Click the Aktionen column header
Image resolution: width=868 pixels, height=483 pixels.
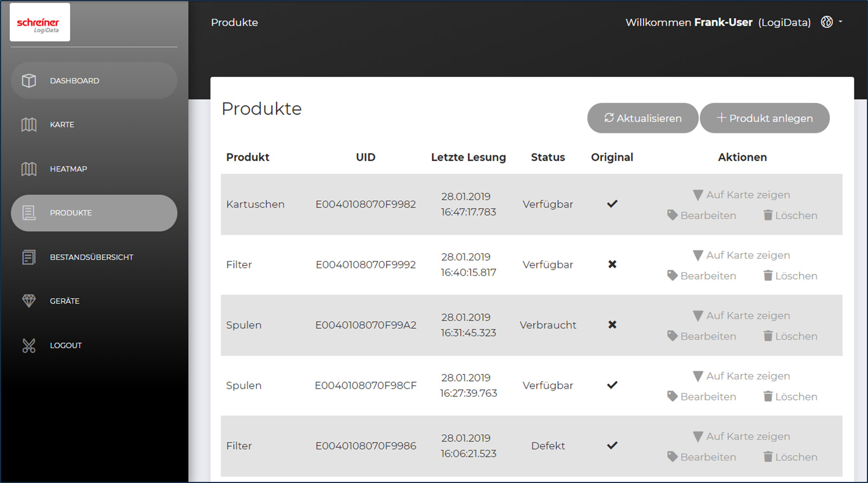coord(743,157)
